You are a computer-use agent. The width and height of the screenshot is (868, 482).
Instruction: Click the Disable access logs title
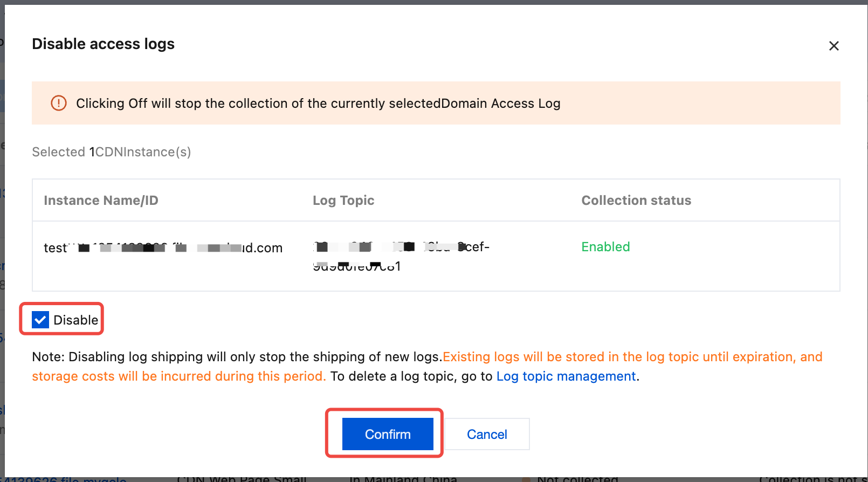click(x=103, y=44)
